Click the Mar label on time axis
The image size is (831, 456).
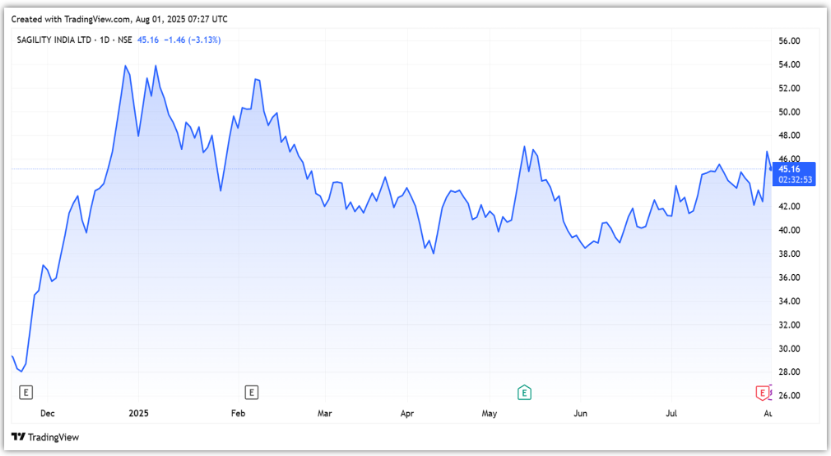tap(324, 412)
